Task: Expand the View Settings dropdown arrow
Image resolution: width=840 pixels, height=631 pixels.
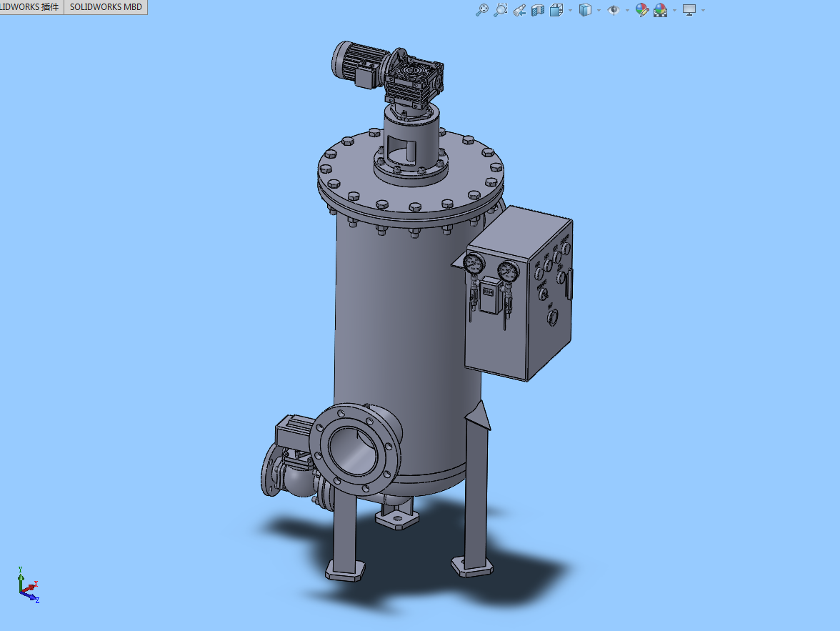Action: pos(703,10)
